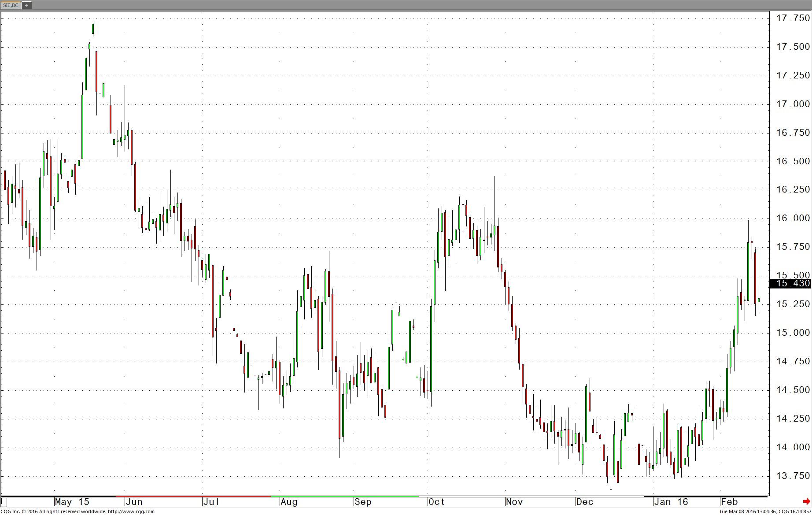This screenshot has width=812, height=515.
Task: Click the 13.750 price axis label
Action: (793, 476)
